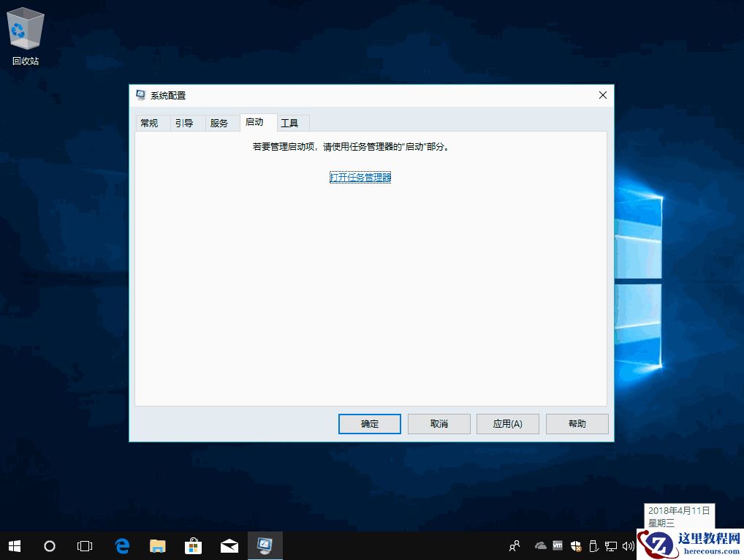Click the OneDrive cloud icon in system tray

tap(541, 546)
